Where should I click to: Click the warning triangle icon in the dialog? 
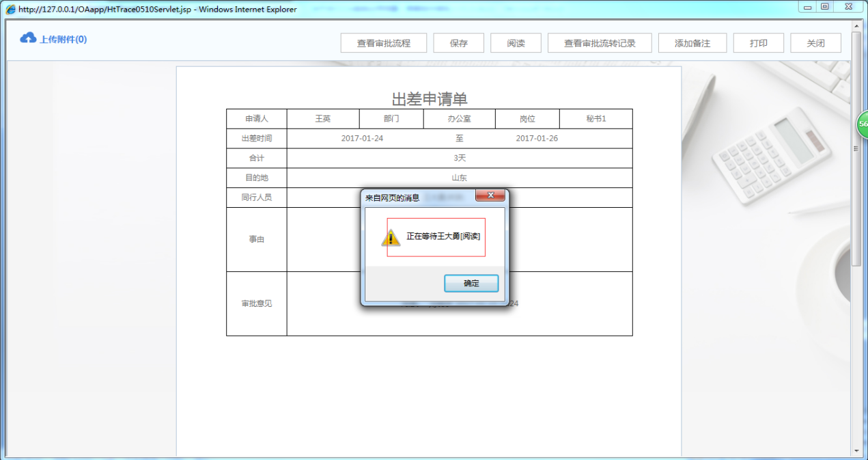point(391,236)
